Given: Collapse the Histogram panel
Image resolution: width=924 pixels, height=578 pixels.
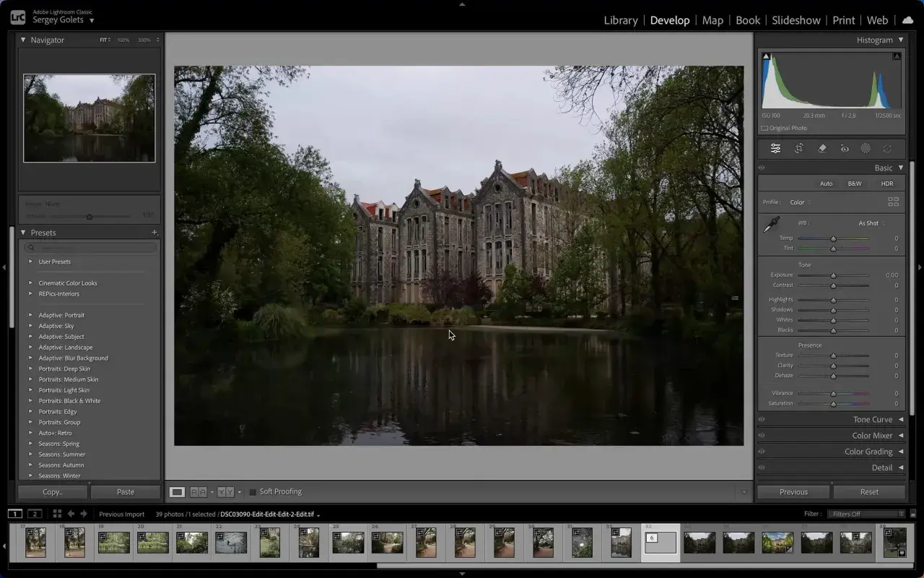Looking at the screenshot, I should coord(901,40).
